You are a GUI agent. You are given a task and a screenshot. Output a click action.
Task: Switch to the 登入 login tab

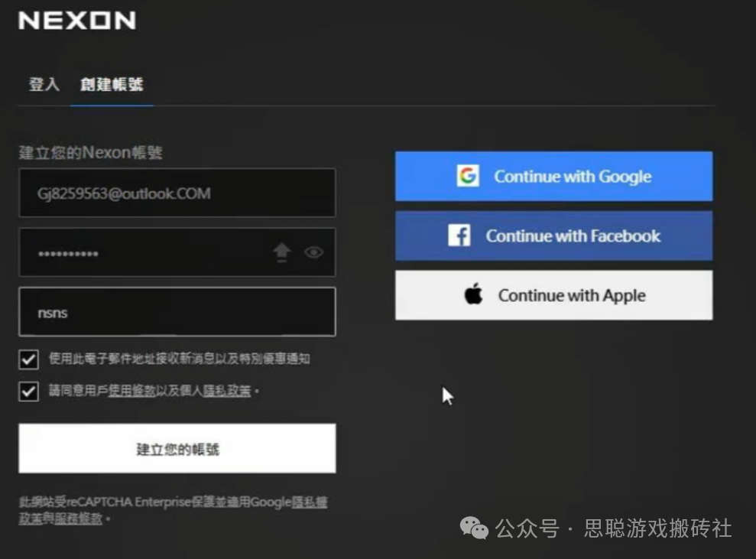click(44, 85)
